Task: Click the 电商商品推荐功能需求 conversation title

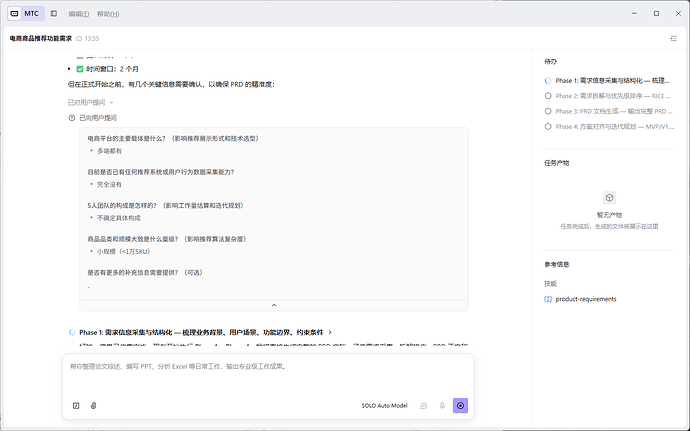Action: pyautogui.click(x=40, y=39)
